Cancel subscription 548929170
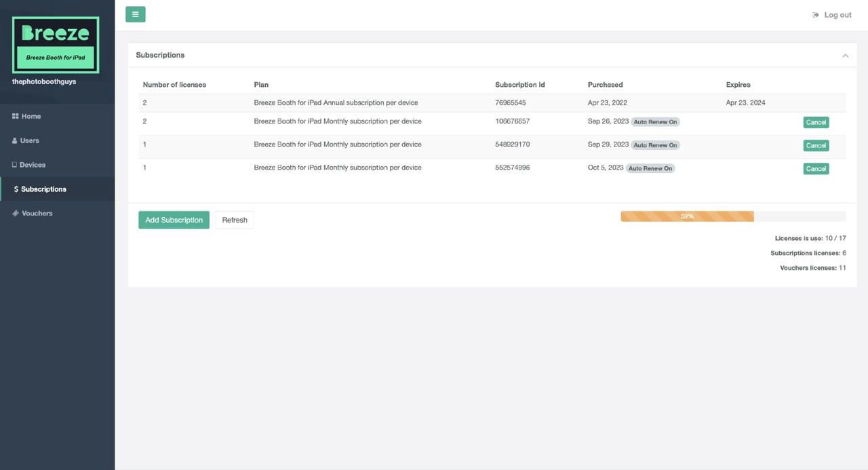 [x=816, y=146]
